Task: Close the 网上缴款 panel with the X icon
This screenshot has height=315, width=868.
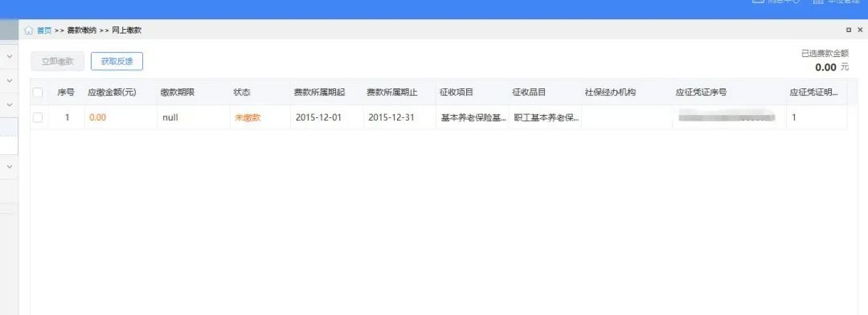Action: [x=860, y=30]
